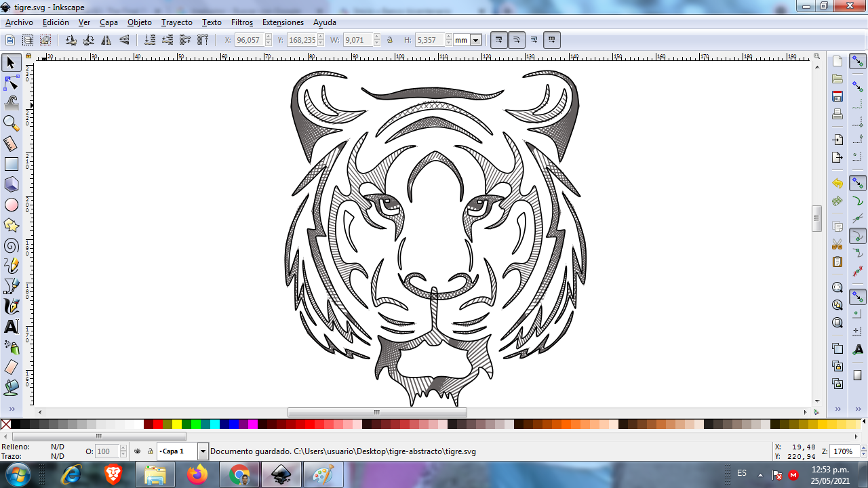Select the Node edit tool
The image size is (868, 488).
click(x=11, y=83)
